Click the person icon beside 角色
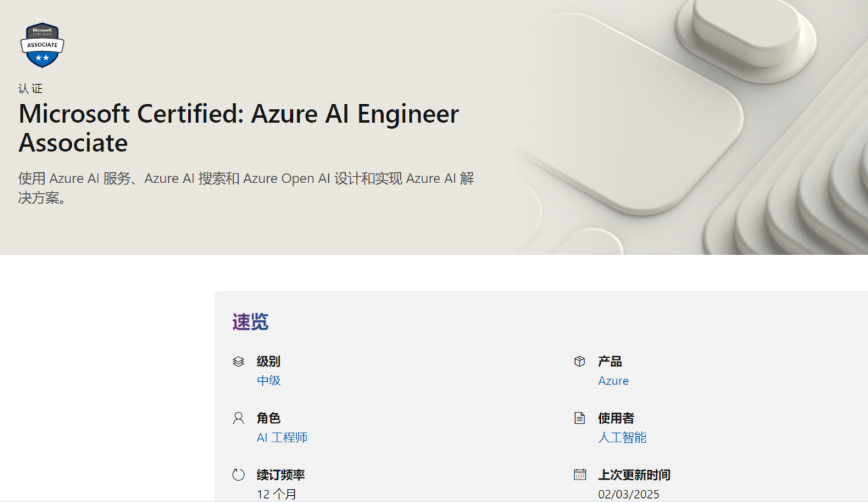 tap(238, 418)
